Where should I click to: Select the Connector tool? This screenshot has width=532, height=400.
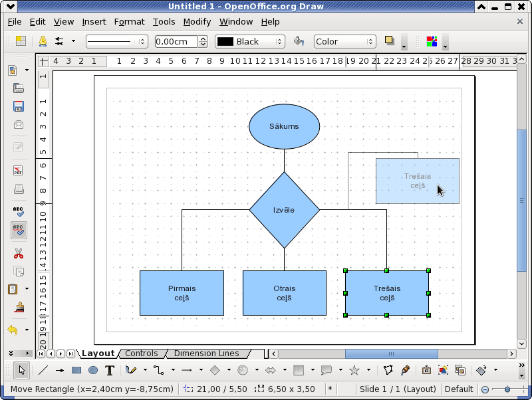coord(158,370)
